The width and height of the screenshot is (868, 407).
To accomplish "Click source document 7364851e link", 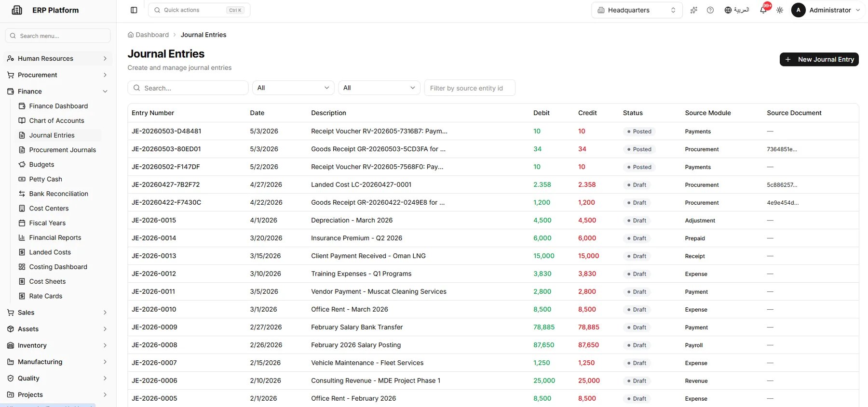I will point(782,149).
